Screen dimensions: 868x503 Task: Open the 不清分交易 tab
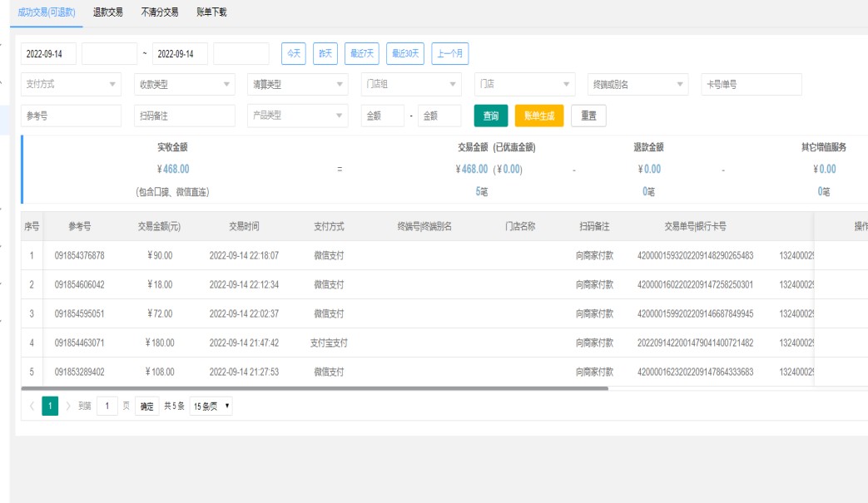pyautogui.click(x=160, y=12)
